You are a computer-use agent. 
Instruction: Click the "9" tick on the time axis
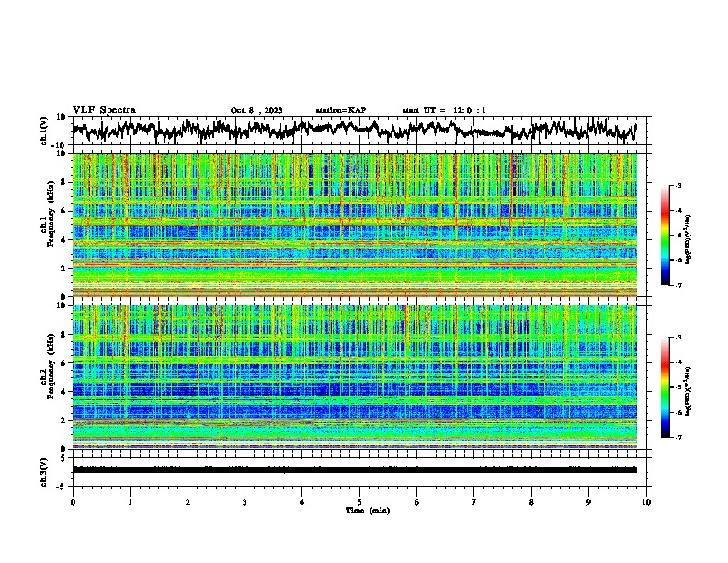tap(588, 502)
